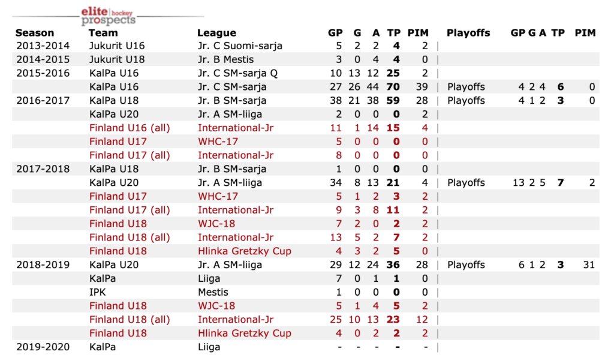Open the Finland U16 (all) team link
This screenshot has height=364, width=614.
coord(129,128)
